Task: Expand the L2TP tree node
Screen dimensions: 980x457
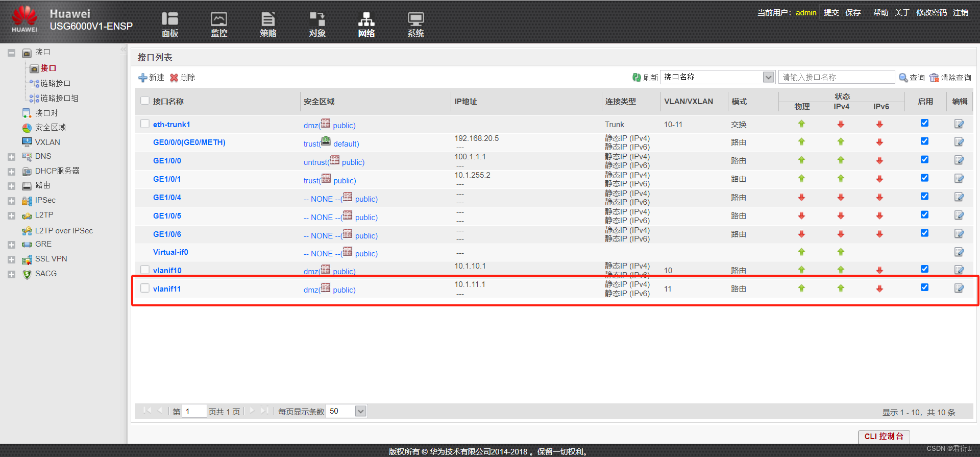Action: click(x=11, y=216)
